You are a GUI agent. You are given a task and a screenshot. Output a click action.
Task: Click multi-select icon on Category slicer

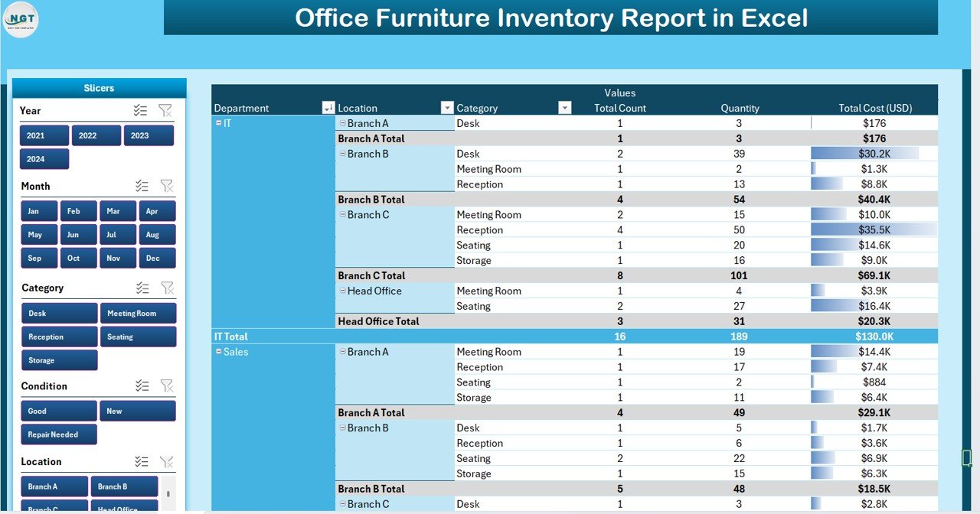pyautogui.click(x=142, y=288)
